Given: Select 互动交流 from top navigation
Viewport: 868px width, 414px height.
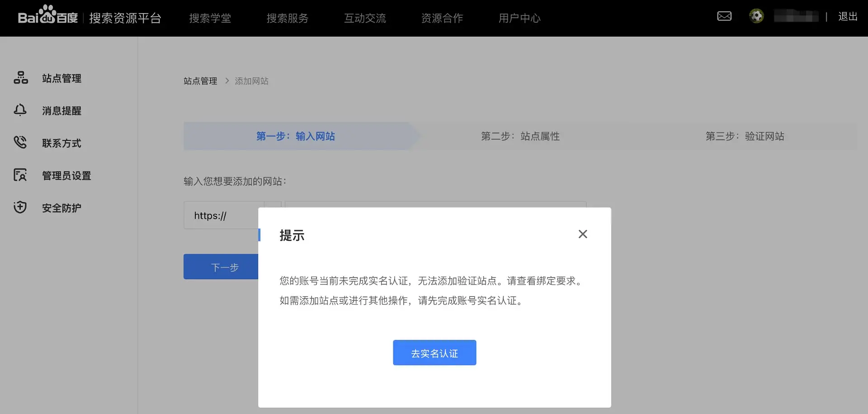Looking at the screenshot, I should (365, 18).
